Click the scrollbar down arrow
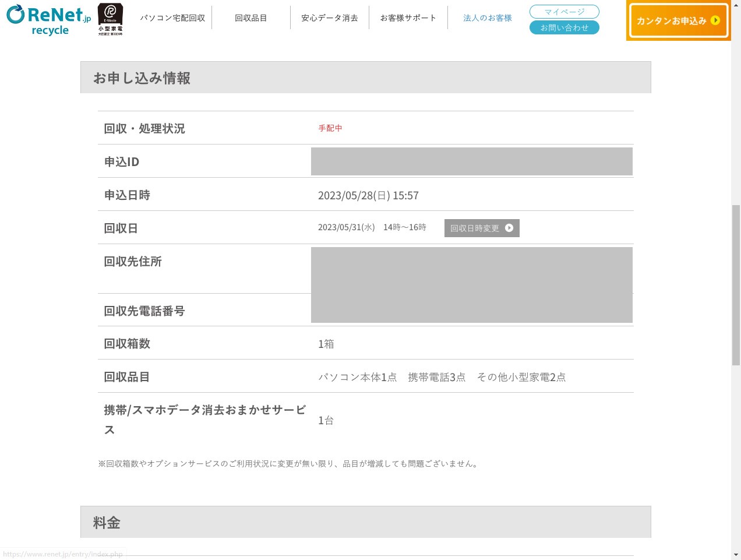 click(x=736, y=555)
